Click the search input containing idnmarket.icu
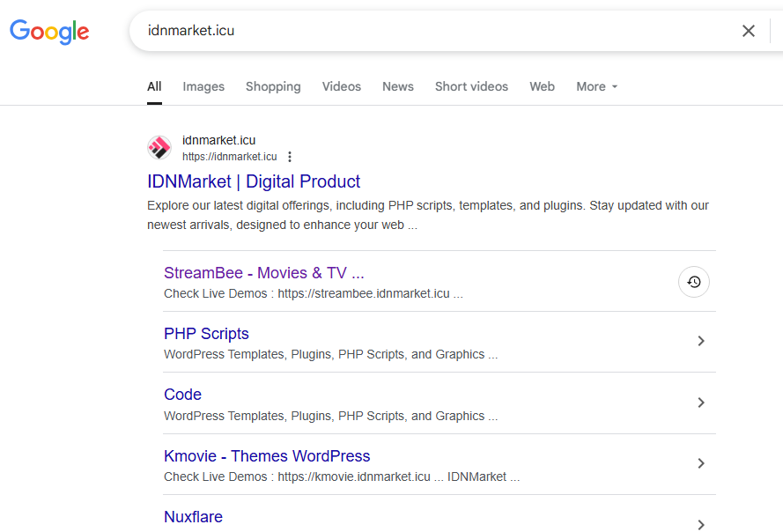This screenshot has width=783, height=532. coord(440,31)
